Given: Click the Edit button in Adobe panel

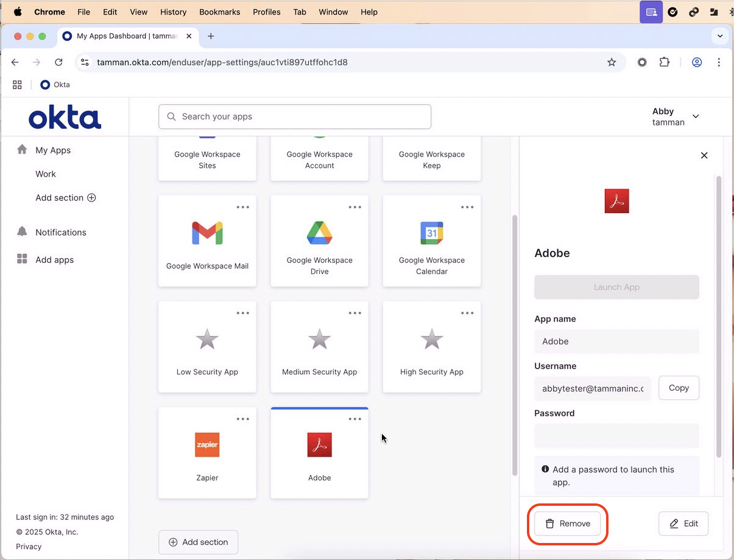Looking at the screenshot, I should click(683, 523).
